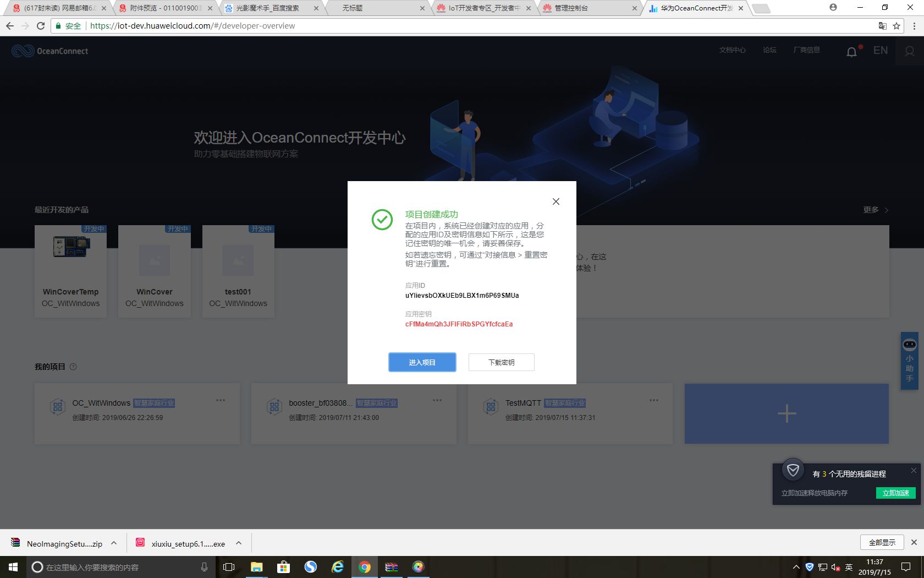
Task: Click 更多 link for recent products
Action: click(x=876, y=210)
